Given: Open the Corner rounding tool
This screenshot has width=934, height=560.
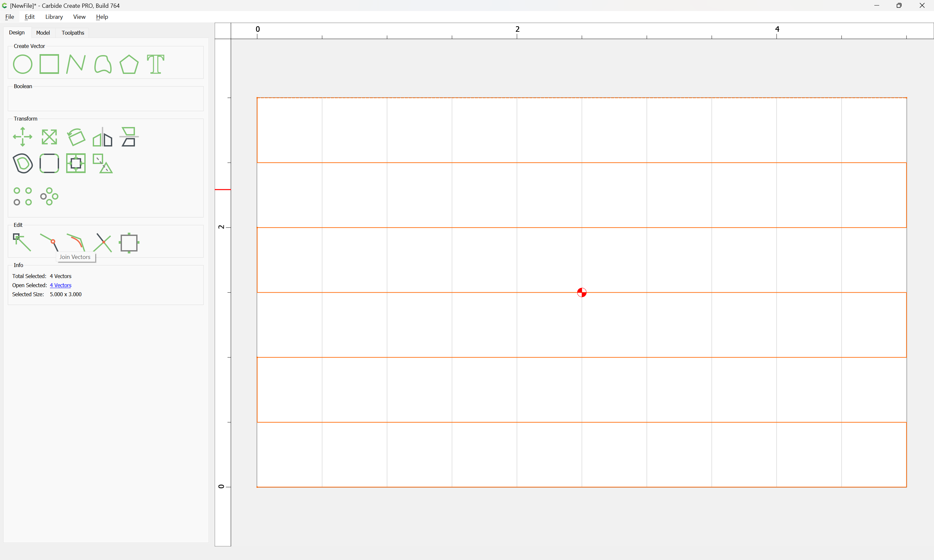Looking at the screenshot, I should coord(49,163).
